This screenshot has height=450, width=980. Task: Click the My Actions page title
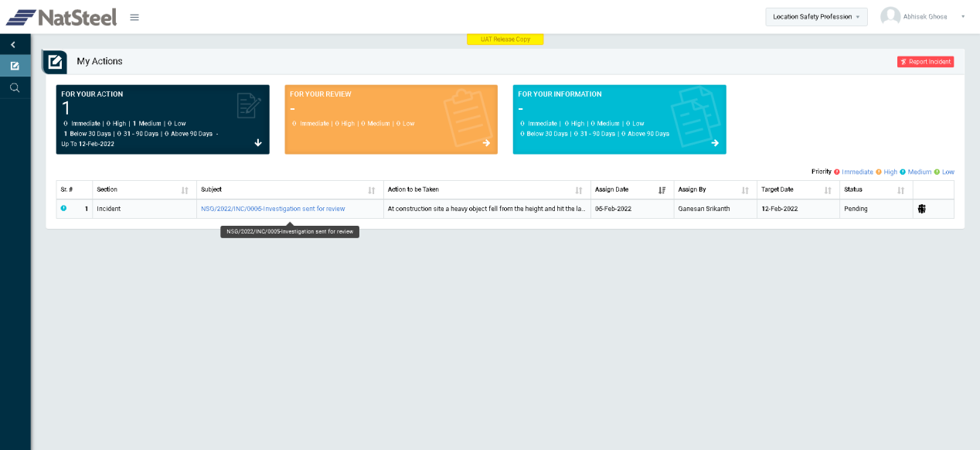coord(100,61)
